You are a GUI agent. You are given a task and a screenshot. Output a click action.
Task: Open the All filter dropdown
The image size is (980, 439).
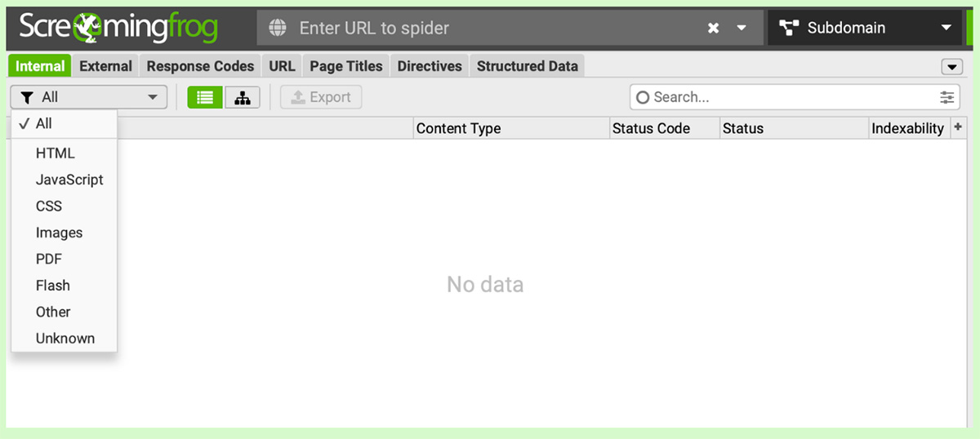[x=89, y=97]
